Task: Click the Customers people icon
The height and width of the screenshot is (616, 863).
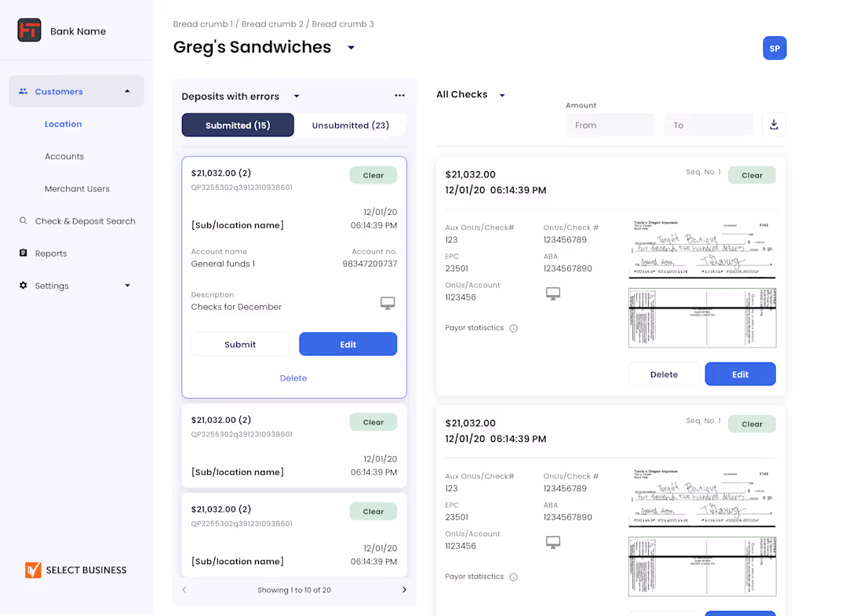Action: click(x=23, y=91)
